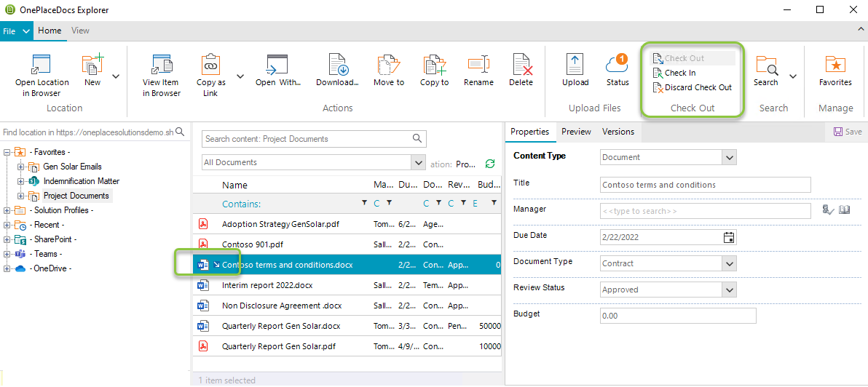Expand the Recent tree node
868x387 pixels.
pyautogui.click(x=7, y=225)
